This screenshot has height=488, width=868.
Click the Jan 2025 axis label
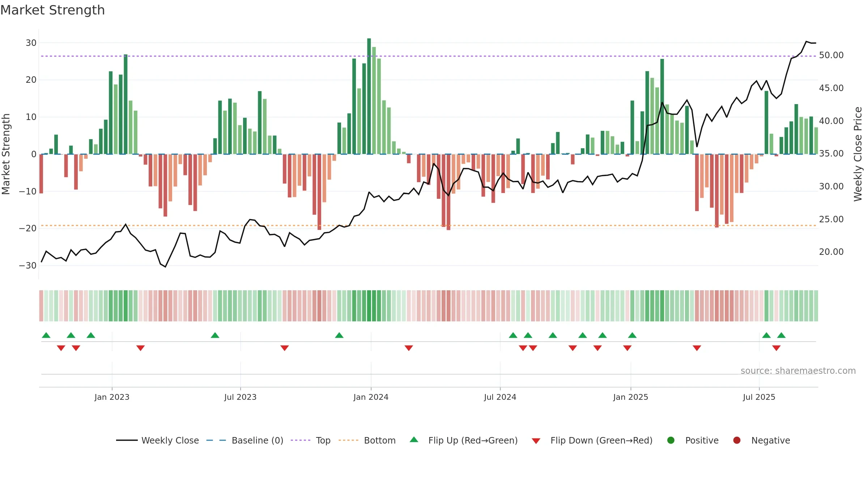(x=630, y=397)
